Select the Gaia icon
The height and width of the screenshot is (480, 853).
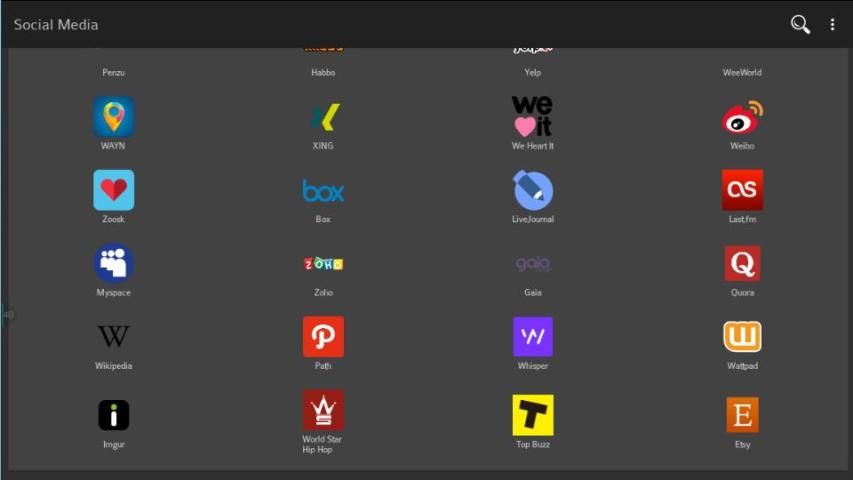pyautogui.click(x=532, y=264)
